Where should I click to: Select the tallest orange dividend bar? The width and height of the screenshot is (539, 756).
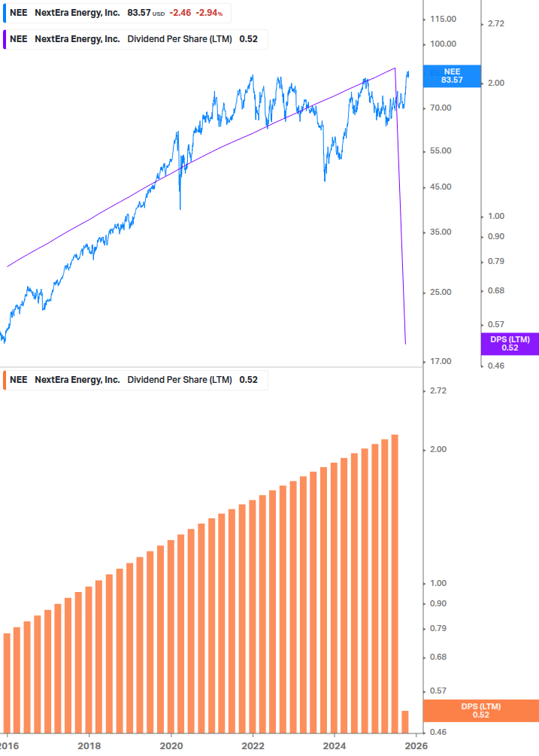click(x=395, y=584)
